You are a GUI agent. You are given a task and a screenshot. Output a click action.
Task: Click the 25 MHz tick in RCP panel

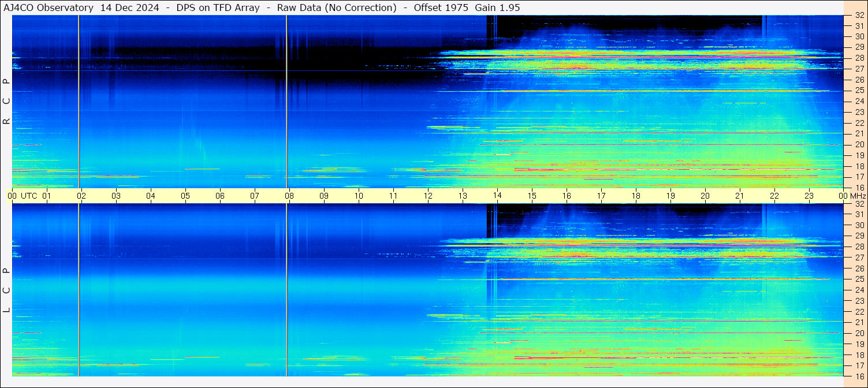coord(859,91)
